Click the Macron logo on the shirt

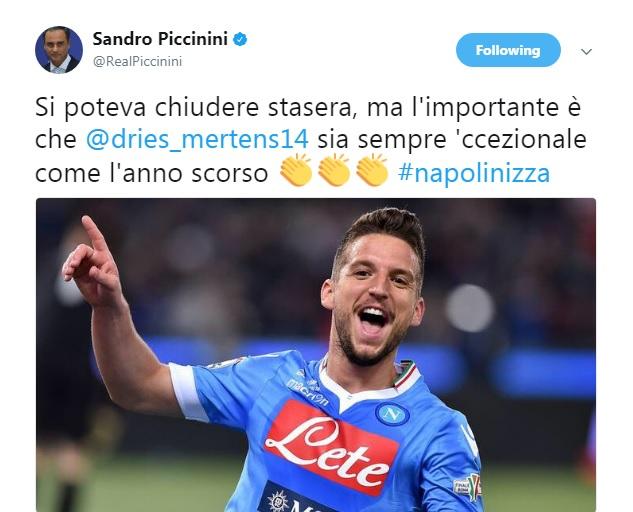click(308, 390)
